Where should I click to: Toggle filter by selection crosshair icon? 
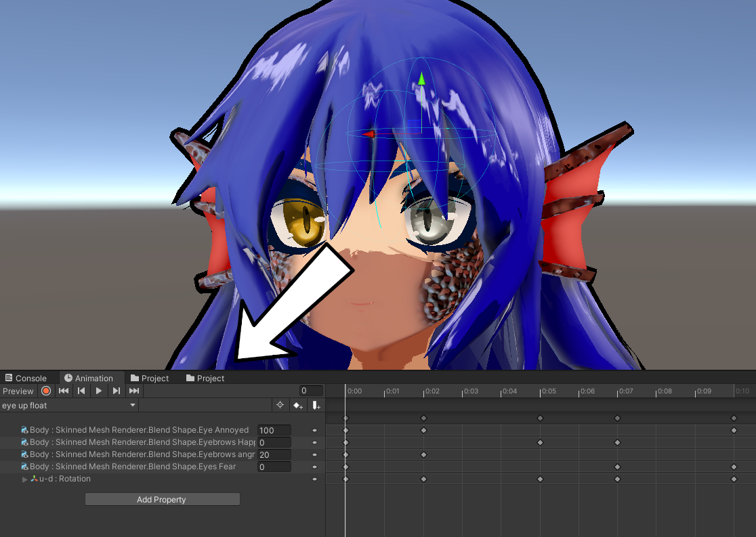280,405
